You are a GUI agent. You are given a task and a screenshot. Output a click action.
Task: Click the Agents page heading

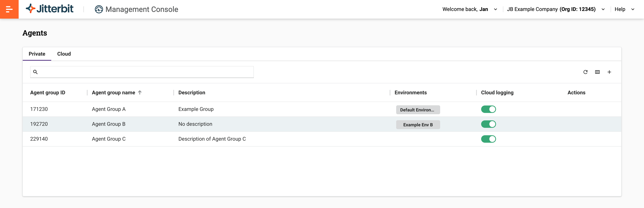pyautogui.click(x=35, y=33)
